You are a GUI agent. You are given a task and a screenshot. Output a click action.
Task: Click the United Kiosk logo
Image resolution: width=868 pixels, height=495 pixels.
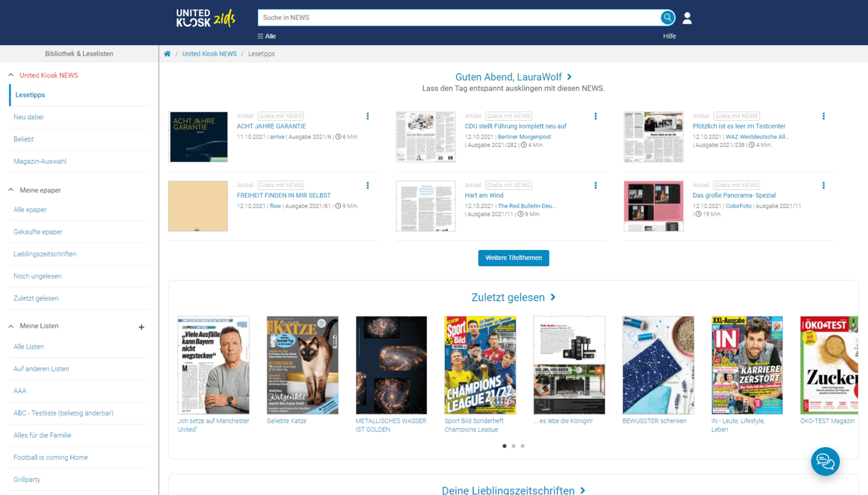pyautogui.click(x=205, y=18)
